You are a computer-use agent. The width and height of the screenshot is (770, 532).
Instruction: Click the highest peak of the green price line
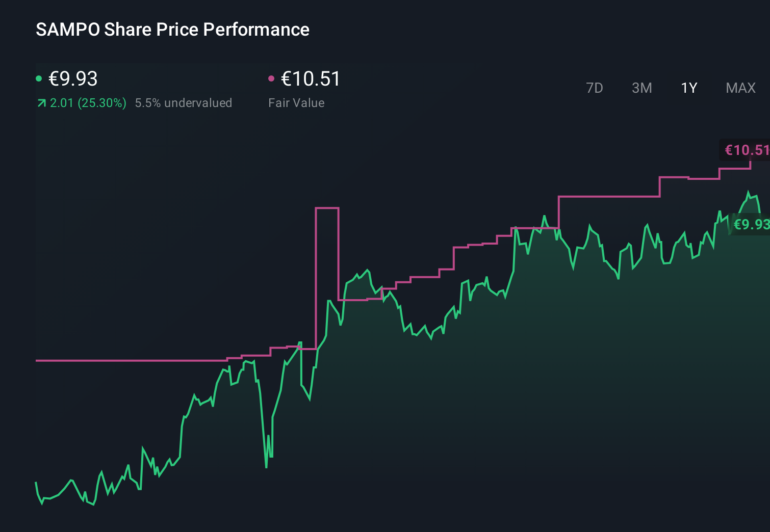tap(748, 192)
